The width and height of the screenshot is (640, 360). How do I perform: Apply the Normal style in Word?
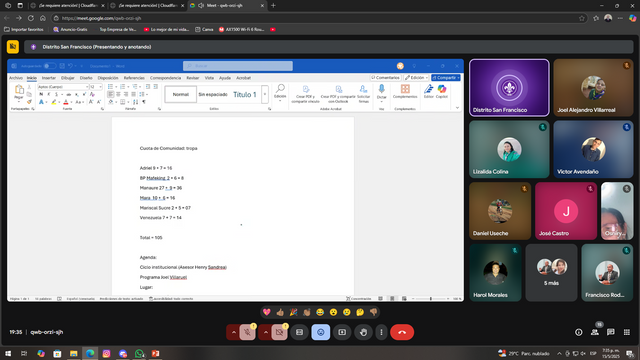point(180,94)
